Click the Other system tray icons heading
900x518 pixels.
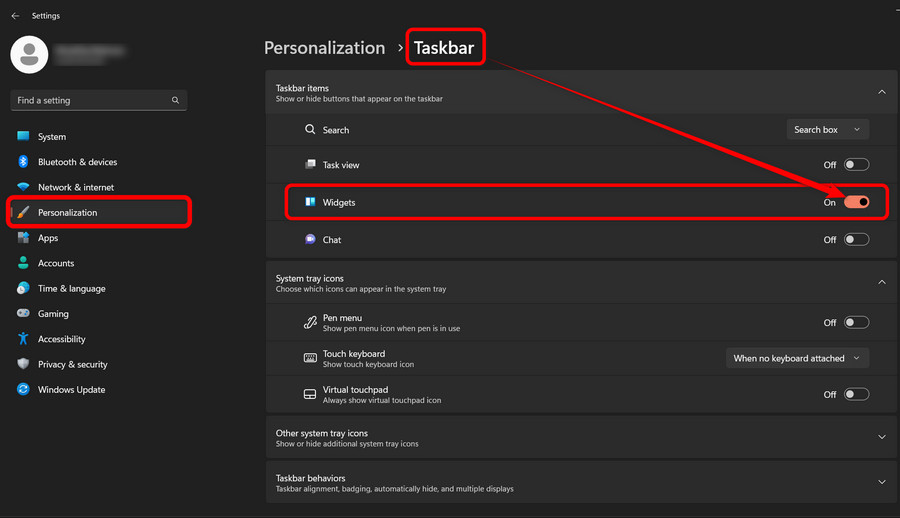pyautogui.click(x=321, y=434)
